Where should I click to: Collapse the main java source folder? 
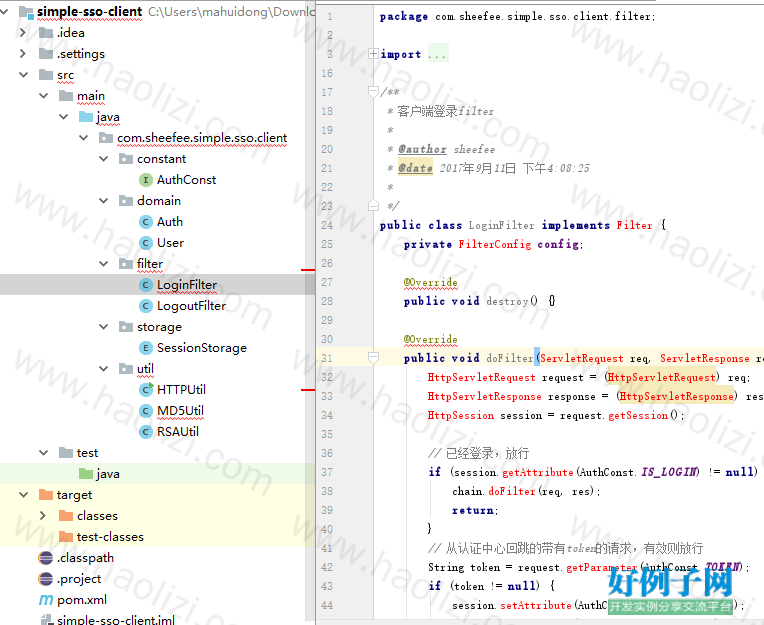(x=63, y=116)
